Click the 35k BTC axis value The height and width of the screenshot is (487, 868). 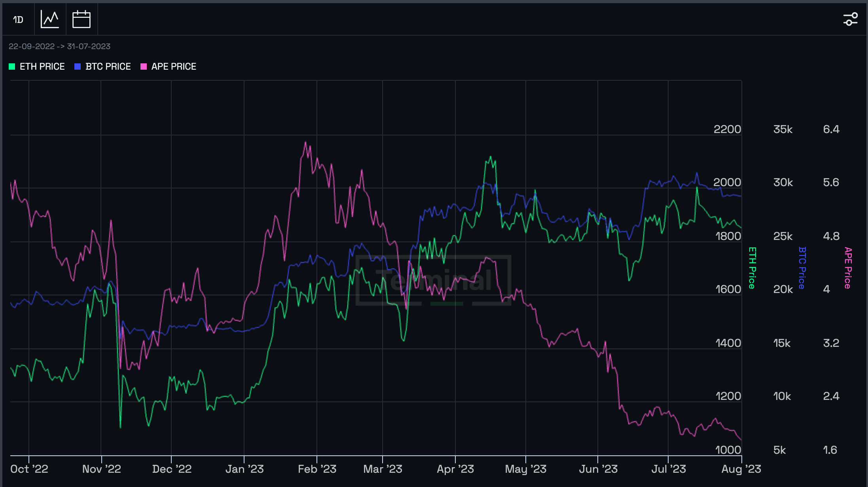(783, 129)
